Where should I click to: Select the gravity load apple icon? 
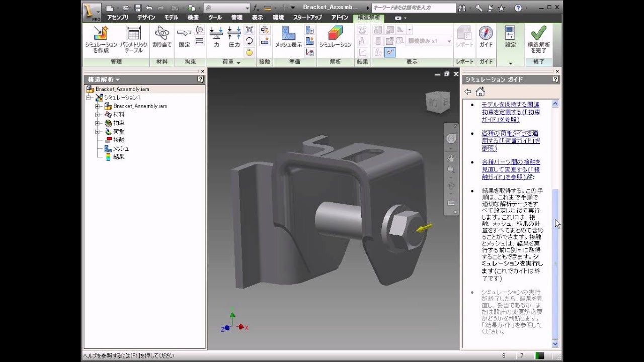[249, 52]
